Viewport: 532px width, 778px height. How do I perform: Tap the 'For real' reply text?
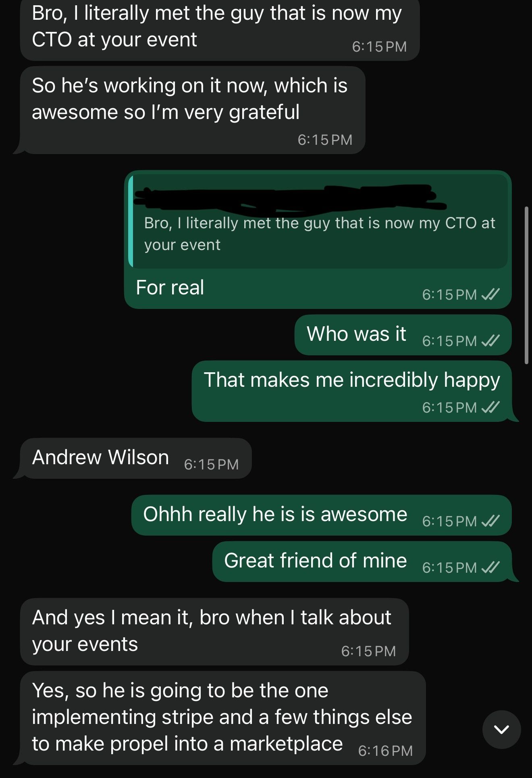pyautogui.click(x=170, y=288)
